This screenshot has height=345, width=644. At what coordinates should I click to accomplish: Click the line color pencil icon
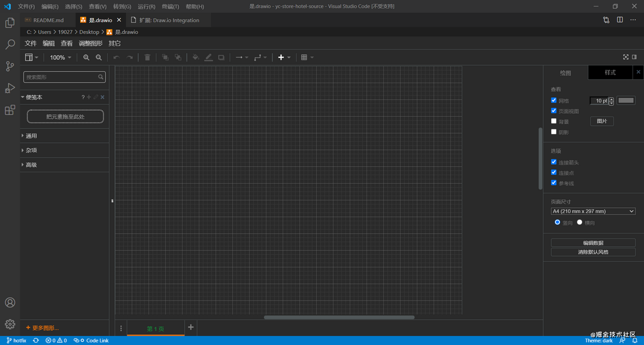click(209, 57)
